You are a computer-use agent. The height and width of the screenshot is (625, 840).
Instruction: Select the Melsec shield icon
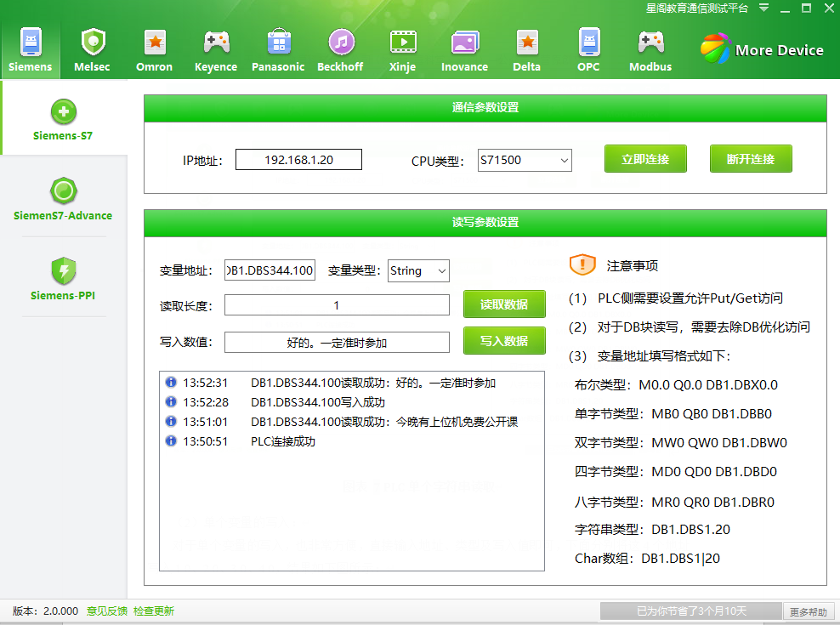pyautogui.click(x=93, y=43)
